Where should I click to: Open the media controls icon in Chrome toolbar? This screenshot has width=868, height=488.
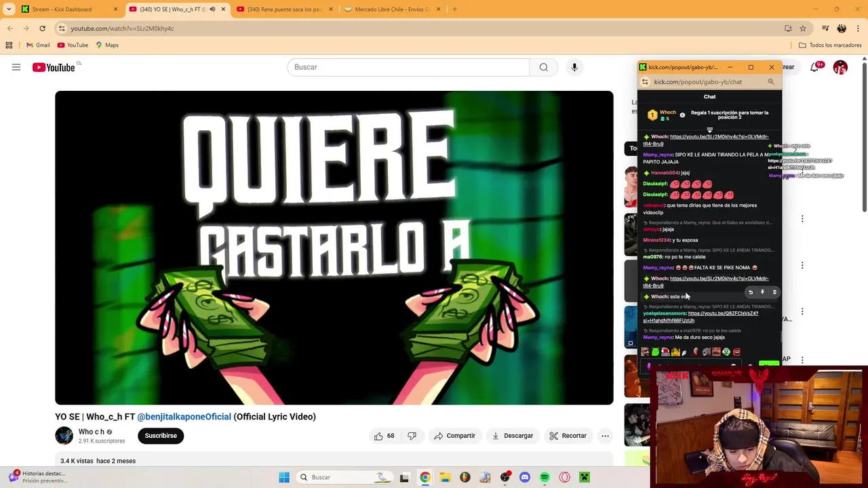click(x=825, y=28)
